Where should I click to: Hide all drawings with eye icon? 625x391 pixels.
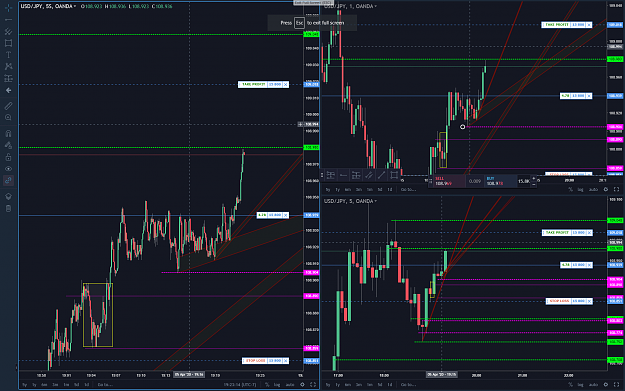[x=8, y=169]
